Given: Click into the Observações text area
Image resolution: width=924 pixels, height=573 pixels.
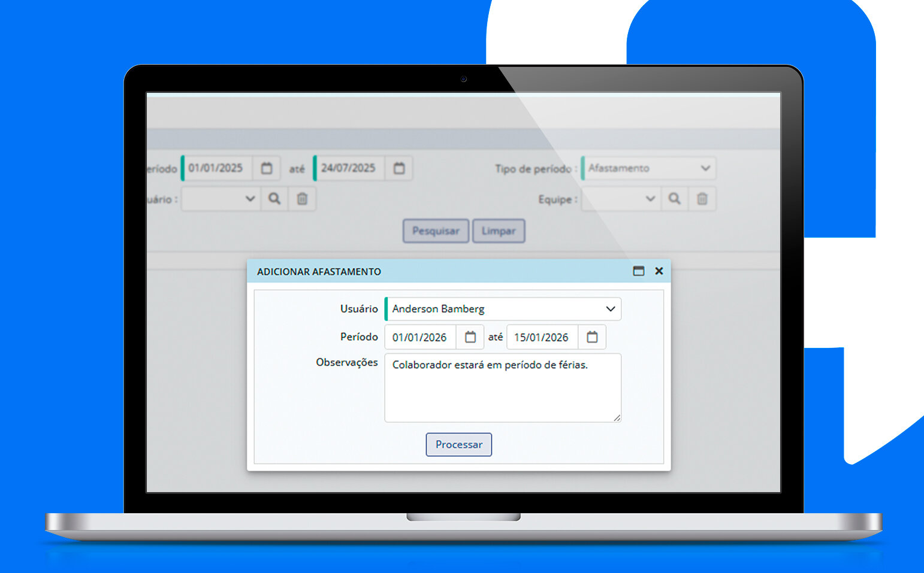Looking at the screenshot, I should [503, 388].
